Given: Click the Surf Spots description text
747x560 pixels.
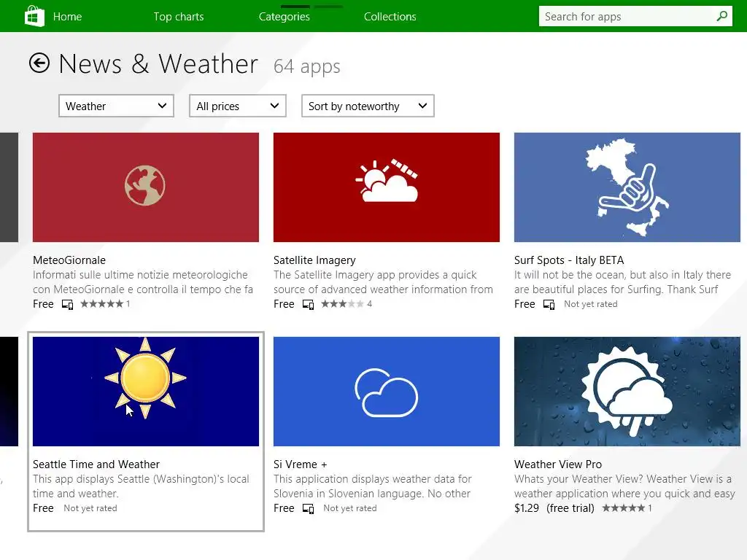Looking at the screenshot, I should coord(622,282).
